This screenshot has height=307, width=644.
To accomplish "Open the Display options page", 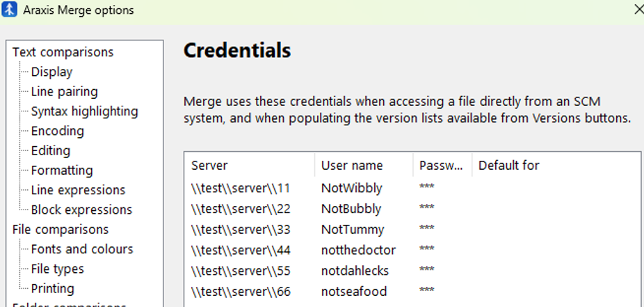I will [51, 72].
